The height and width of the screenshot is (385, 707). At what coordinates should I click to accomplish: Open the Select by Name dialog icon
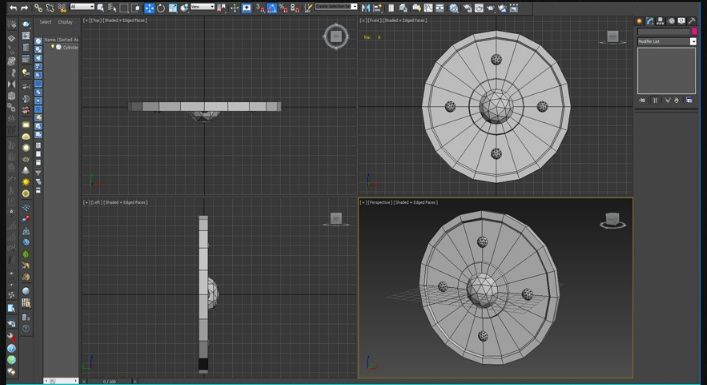(x=112, y=8)
